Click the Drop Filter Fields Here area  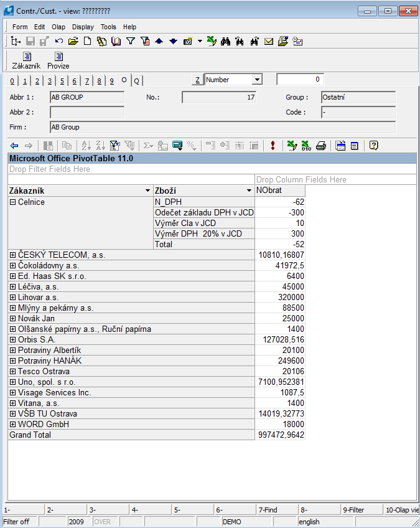pos(212,169)
